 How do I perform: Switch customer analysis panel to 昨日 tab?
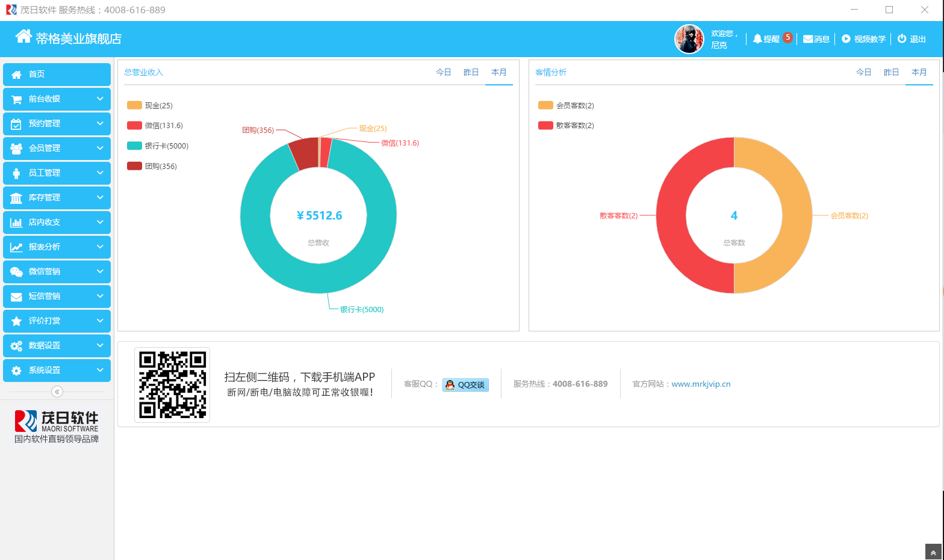coord(891,72)
